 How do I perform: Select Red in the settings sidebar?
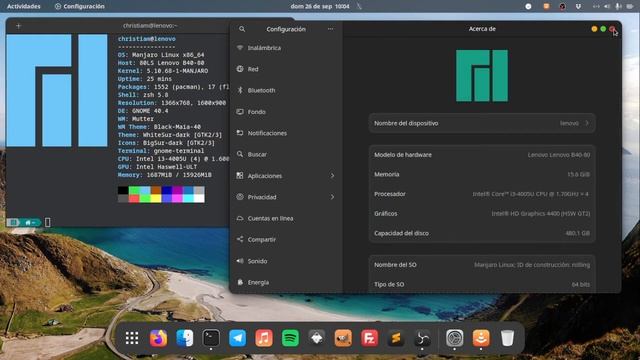pos(286,69)
